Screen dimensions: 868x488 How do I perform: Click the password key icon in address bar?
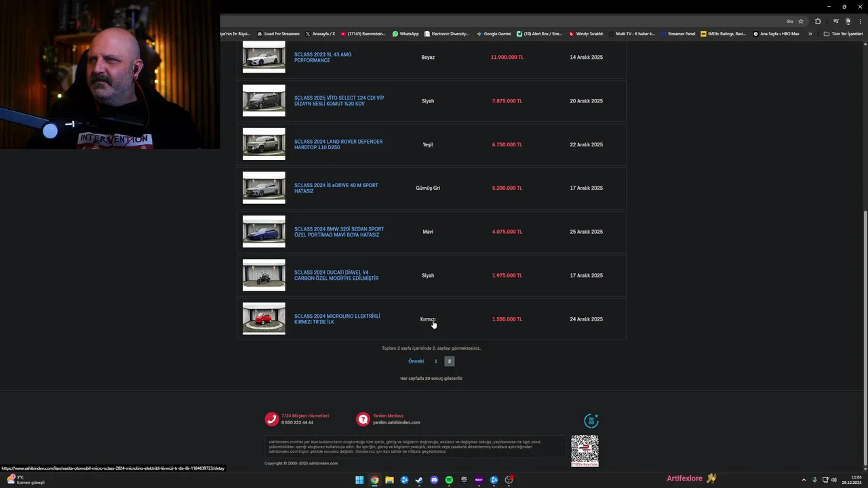pos(790,21)
